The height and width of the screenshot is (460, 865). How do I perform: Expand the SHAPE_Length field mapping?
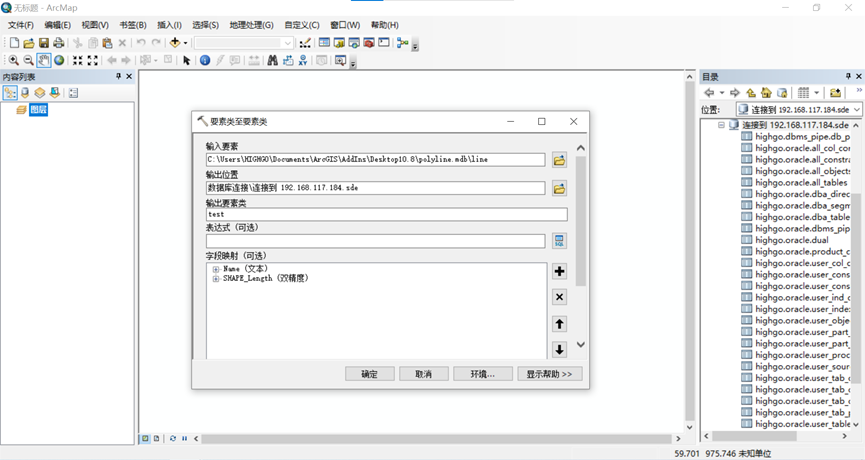click(216, 279)
